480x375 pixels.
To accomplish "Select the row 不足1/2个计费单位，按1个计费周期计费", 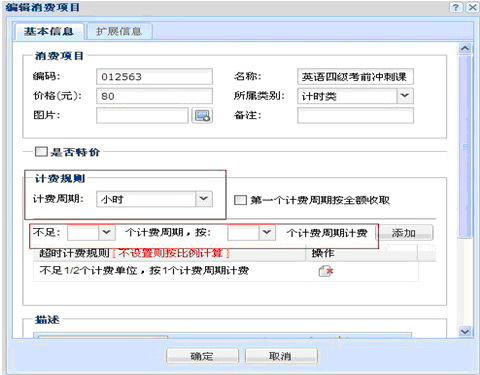I will (x=226, y=271).
